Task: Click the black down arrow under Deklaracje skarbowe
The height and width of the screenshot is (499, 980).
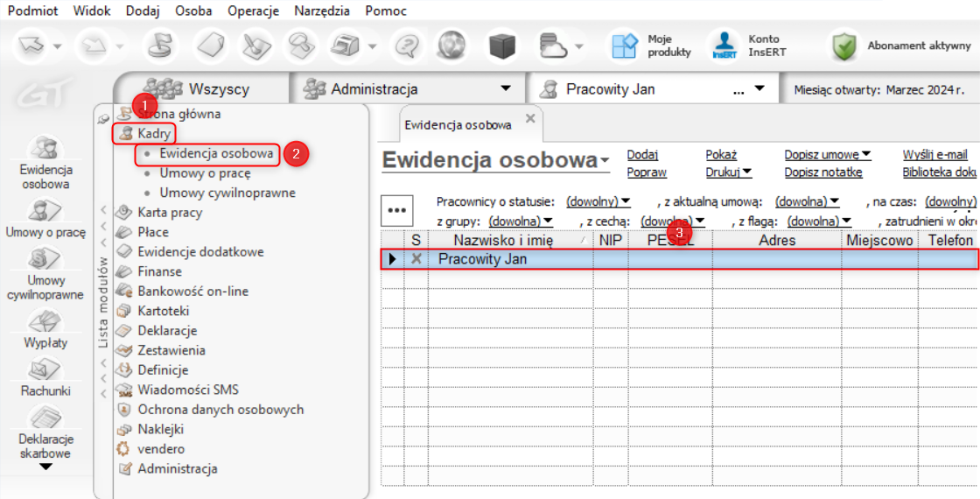Action: coord(47,467)
